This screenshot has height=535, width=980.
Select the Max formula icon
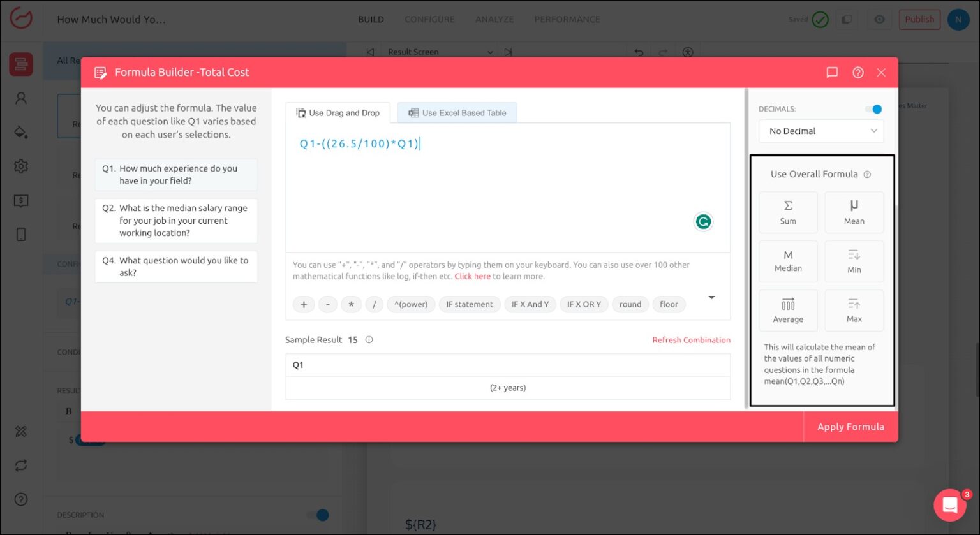pyautogui.click(x=854, y=310)
